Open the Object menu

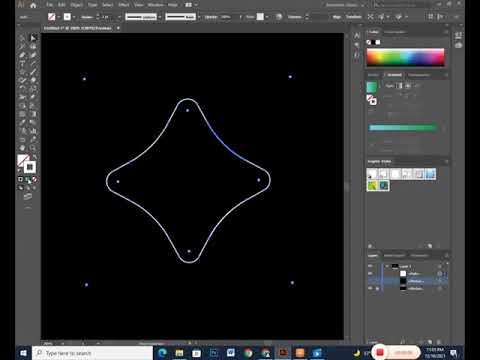click(x=76, y=5)
